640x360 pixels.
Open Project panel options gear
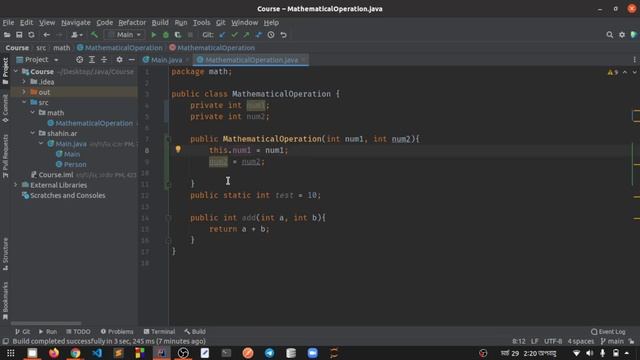click(x=119, y=60)
